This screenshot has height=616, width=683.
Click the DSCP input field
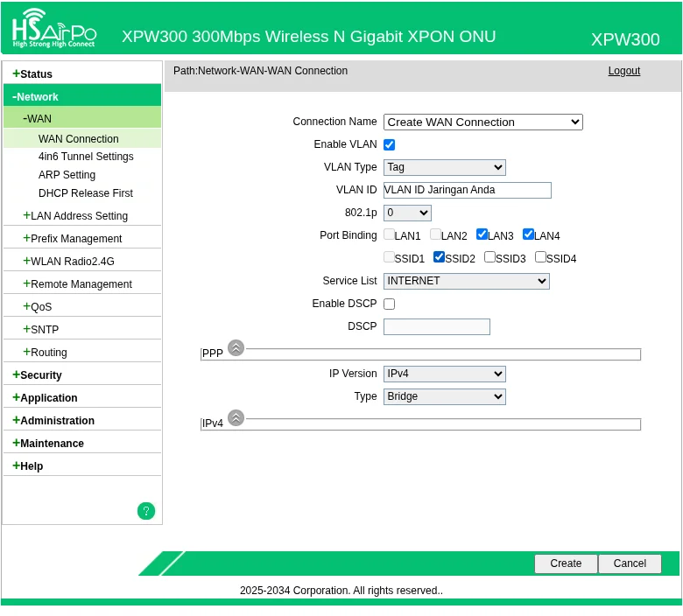click(x=436, y=327)
